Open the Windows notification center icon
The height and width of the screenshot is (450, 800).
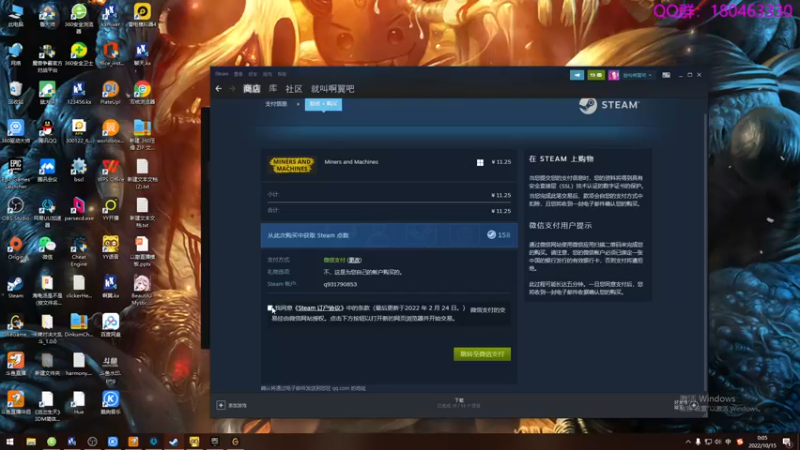(x=787, y=442)
